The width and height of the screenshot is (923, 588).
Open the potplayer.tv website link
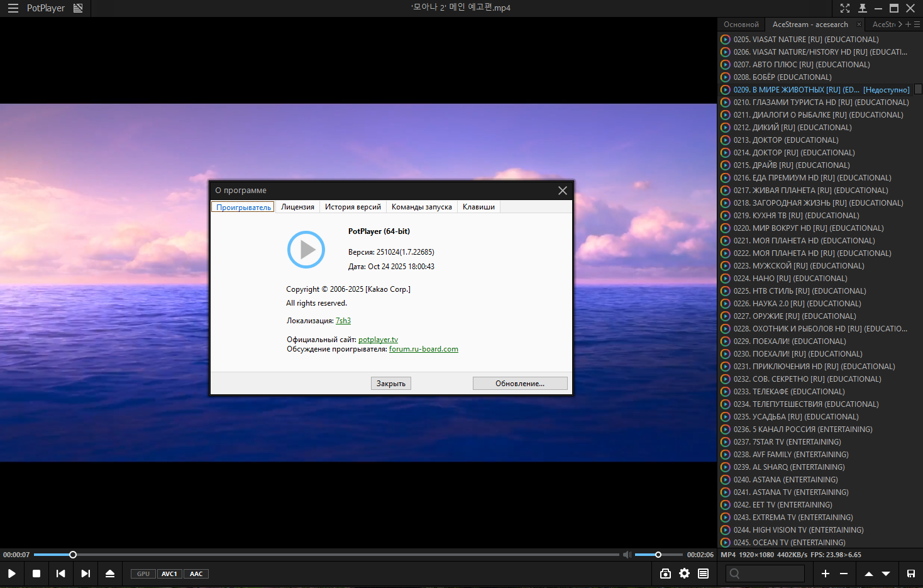pyautogui.click(x=378, y=340)
